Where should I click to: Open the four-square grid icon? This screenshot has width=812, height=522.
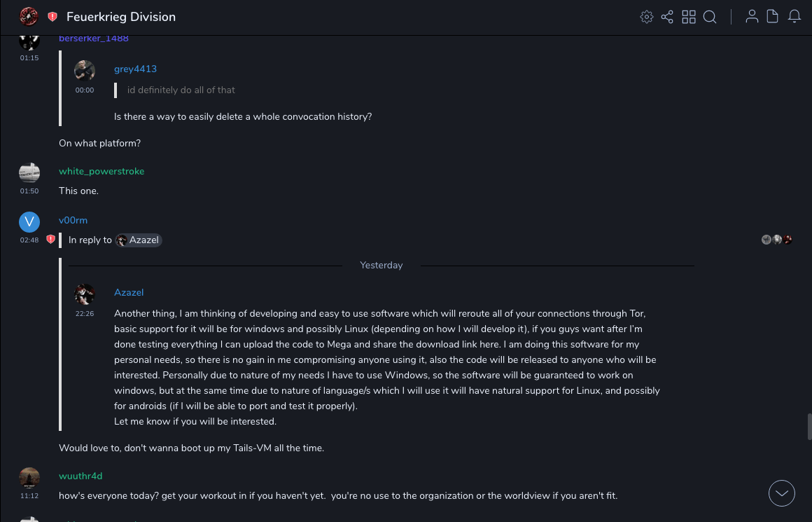pos(689,17)
